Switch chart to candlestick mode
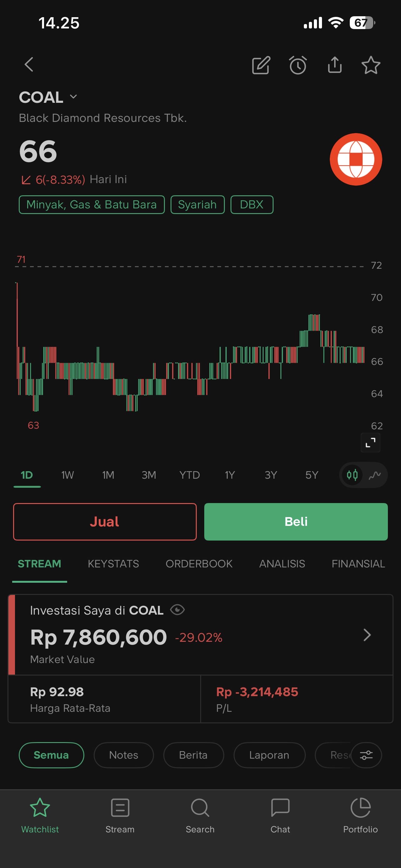The image size is (401, 868). (x=352, y=475)
